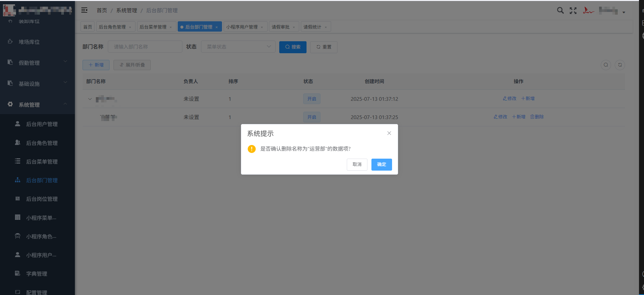Open the 菜单状态 status dropdown

click(x=238, y=47)
